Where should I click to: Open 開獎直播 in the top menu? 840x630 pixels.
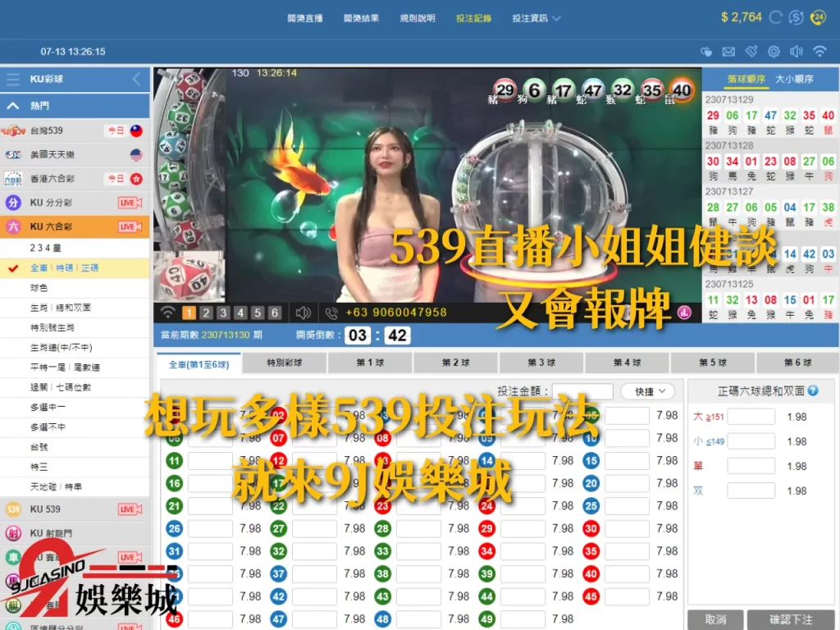305,18
